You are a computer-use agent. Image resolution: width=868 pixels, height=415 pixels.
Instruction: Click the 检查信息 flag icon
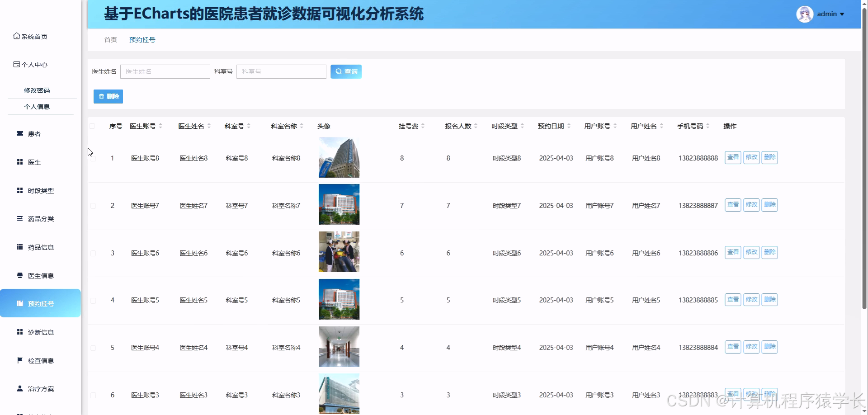tap(19, 360)
